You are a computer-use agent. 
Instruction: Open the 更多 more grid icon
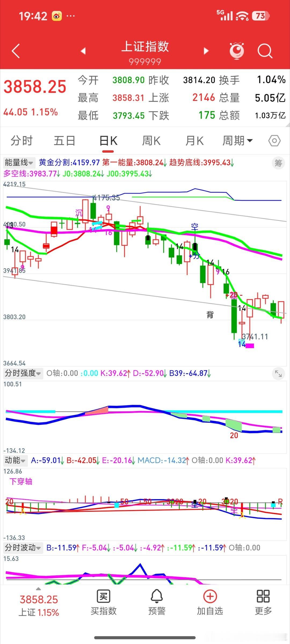263,596
